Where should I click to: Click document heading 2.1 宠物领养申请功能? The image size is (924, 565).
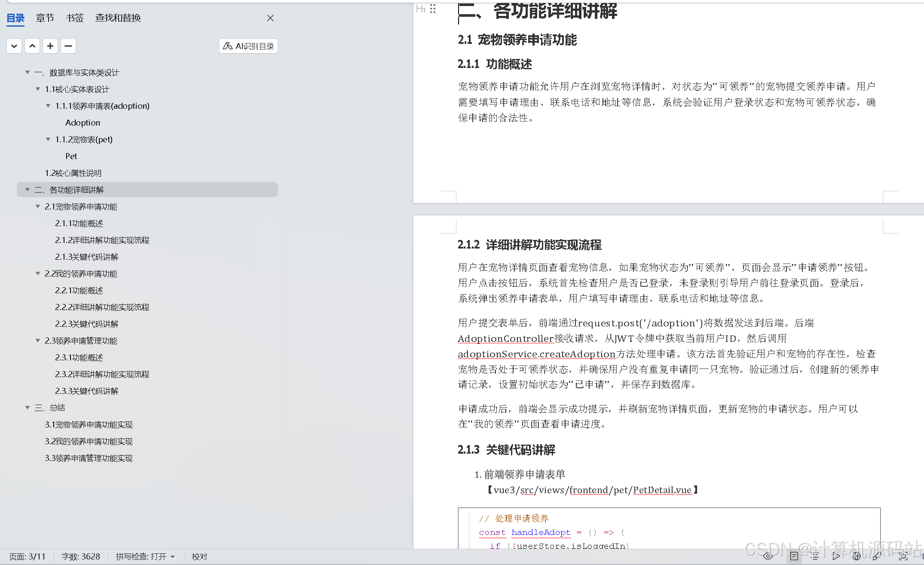pos(517,40)
